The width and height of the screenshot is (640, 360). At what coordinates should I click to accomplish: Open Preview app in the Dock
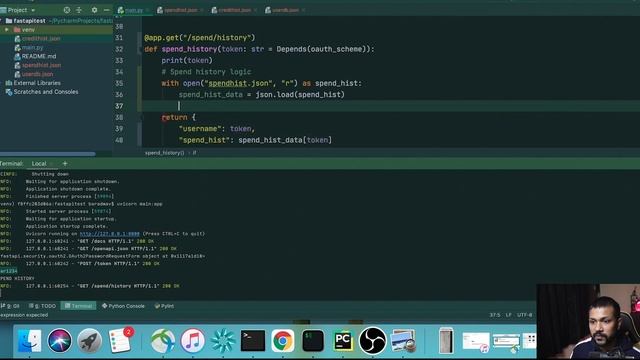pos(403,340)
